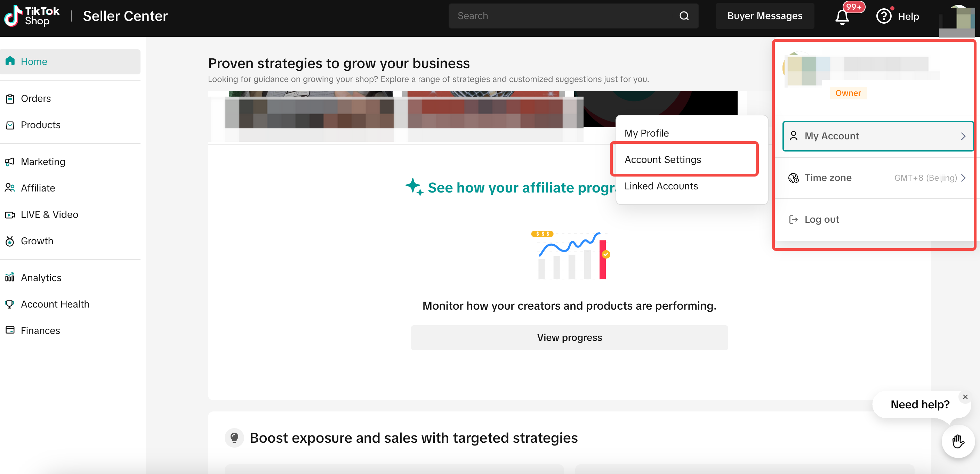Dismiss the Need help bubble
This screenshot has width=980, height=474.
point(965,397)
